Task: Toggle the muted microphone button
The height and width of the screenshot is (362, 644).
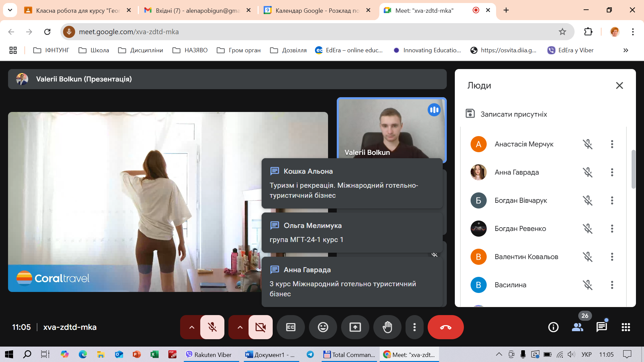Action: point(212,327)
